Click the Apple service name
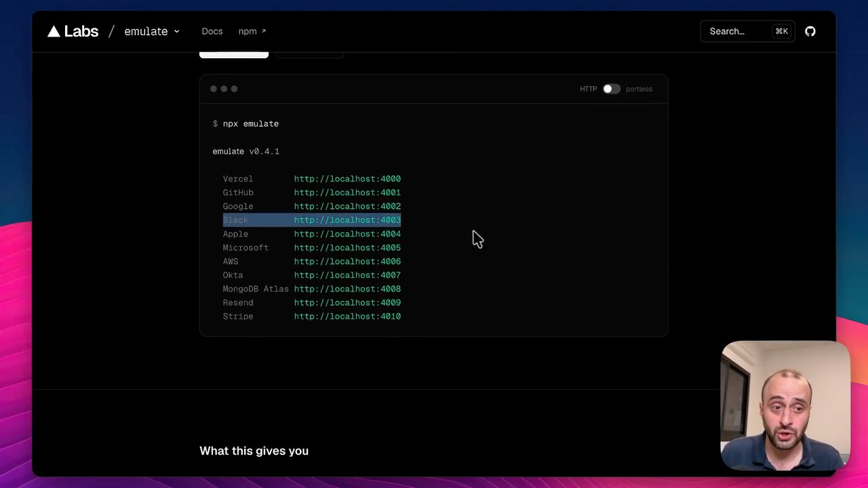 (235, 234)
